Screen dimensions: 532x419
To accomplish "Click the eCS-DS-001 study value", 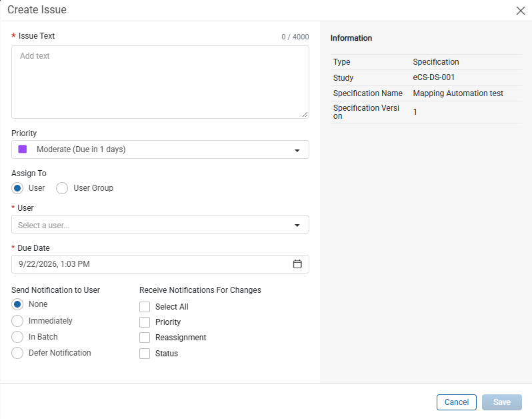I will [x=433, y=77].
